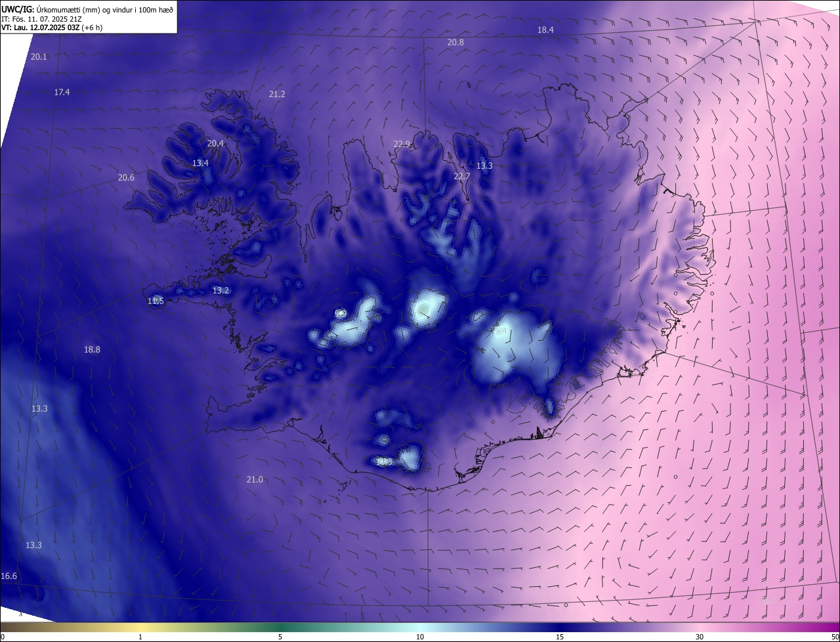Click the 20.4 value over the Westfjords
The height and width of the screenshot is (642, 840).
coord(215,143)
